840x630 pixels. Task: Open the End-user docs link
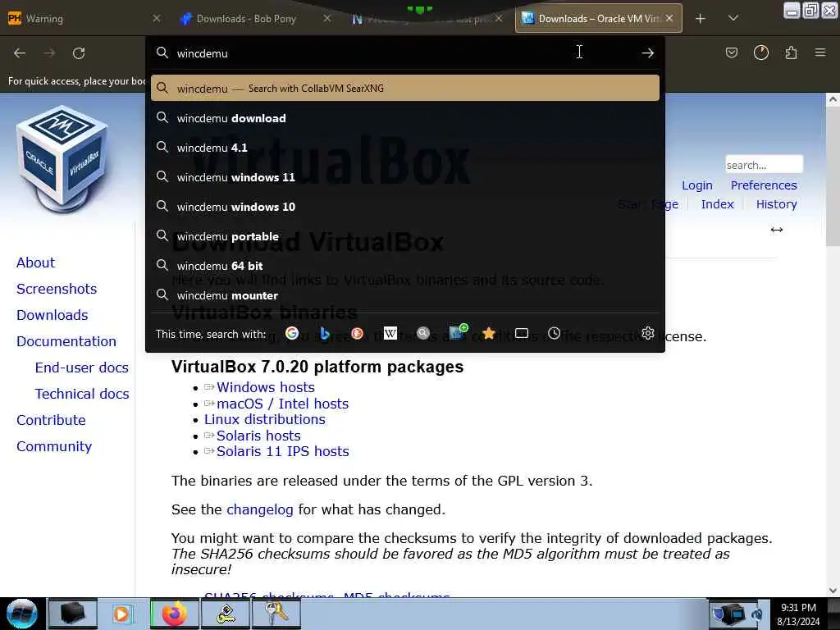[81, 367]
